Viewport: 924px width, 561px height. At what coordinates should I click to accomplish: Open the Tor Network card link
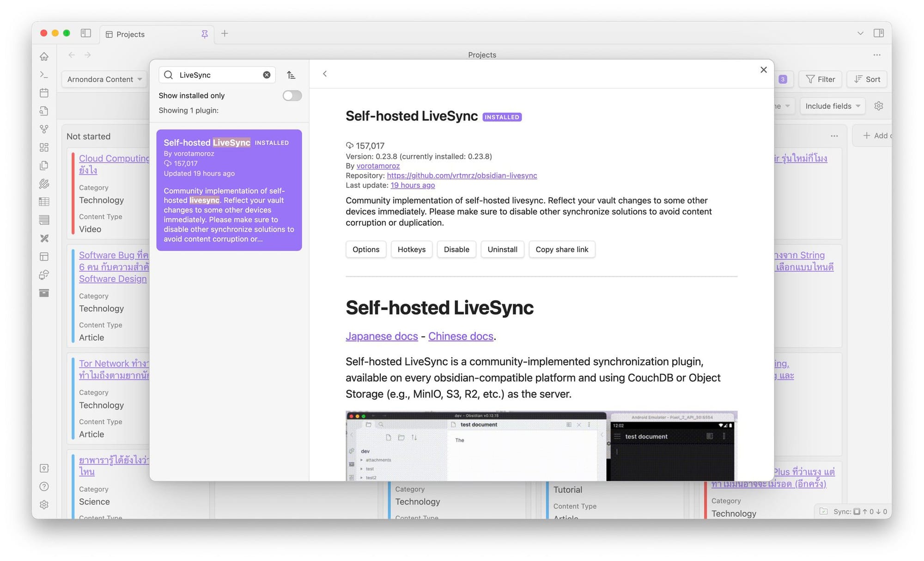(114, 369)
